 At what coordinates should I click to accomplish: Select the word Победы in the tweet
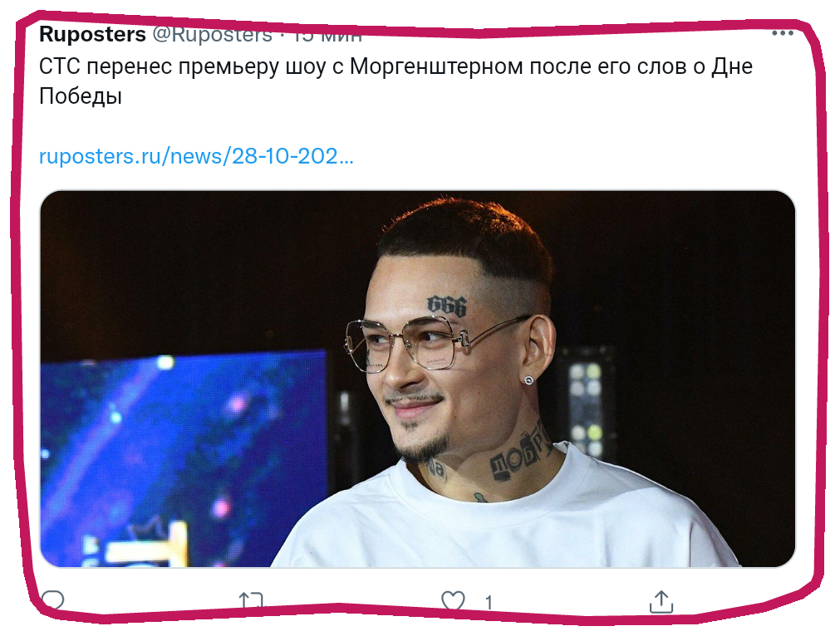click(x=81, y=96)
